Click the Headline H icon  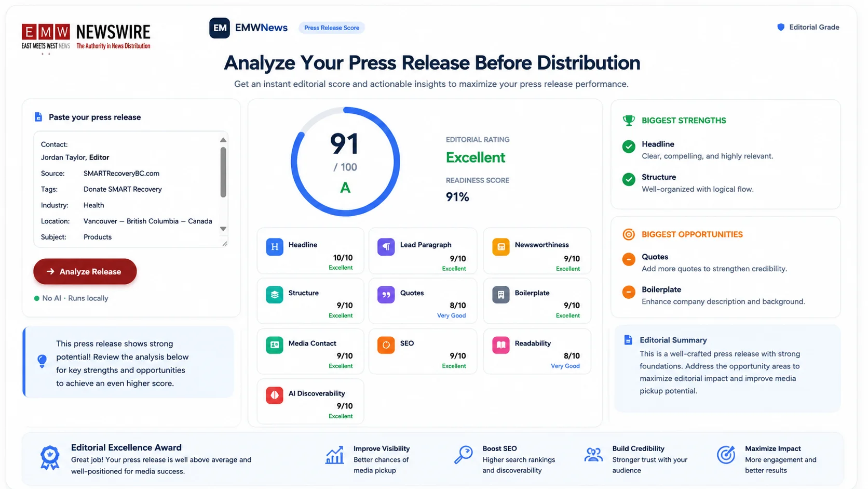tap(275, 247)
